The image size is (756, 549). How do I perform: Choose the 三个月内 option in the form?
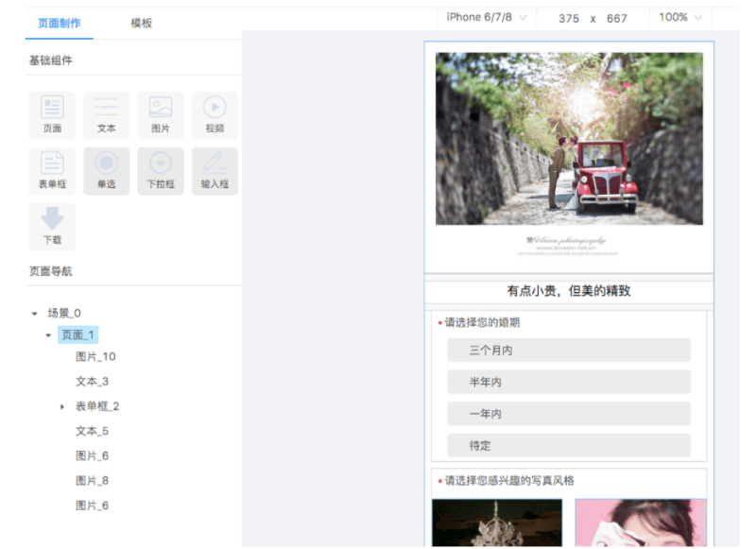click(568, 350)
